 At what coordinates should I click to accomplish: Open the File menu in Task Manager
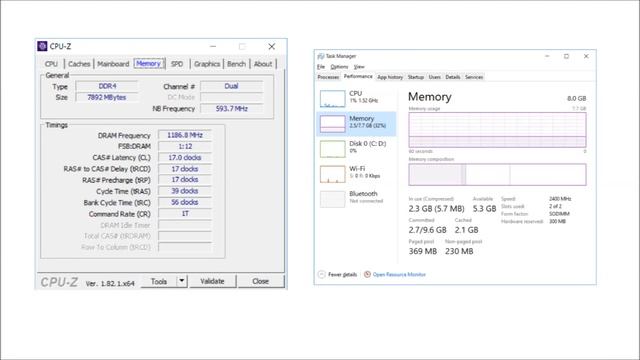[x=321, y=67]
